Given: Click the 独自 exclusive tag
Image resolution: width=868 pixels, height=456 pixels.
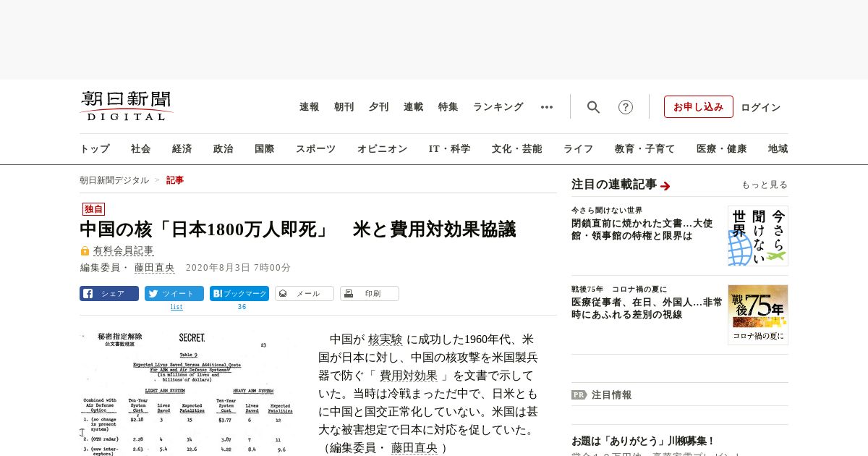Looking at the screenshot, I should 94,209.
